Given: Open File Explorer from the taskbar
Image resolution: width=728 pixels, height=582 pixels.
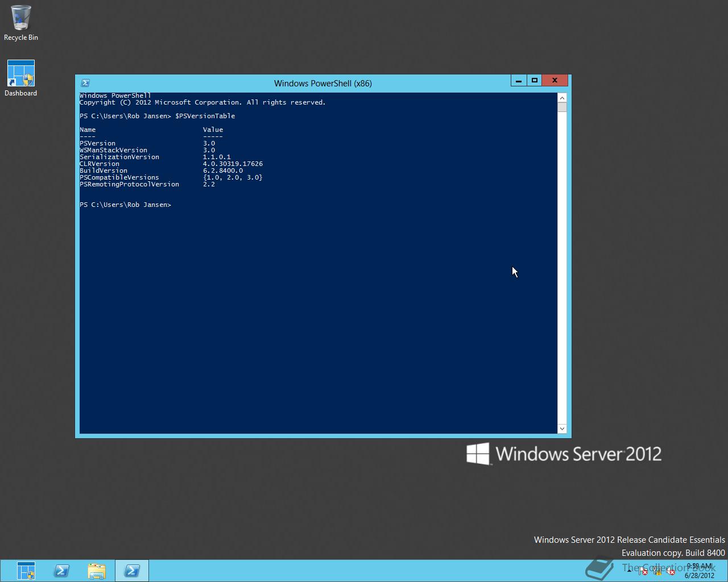Looking at the screenshot, I should 97,571.
